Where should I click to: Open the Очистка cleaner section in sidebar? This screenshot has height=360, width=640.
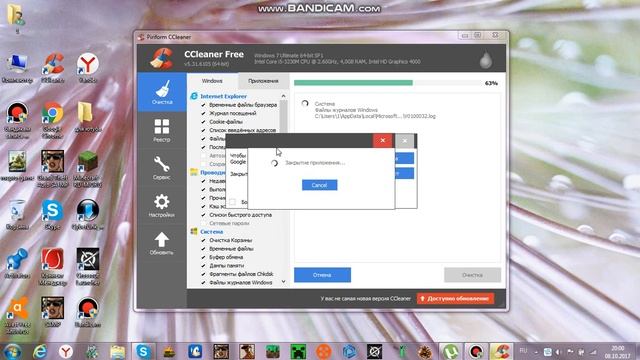(x=162, y=92)
